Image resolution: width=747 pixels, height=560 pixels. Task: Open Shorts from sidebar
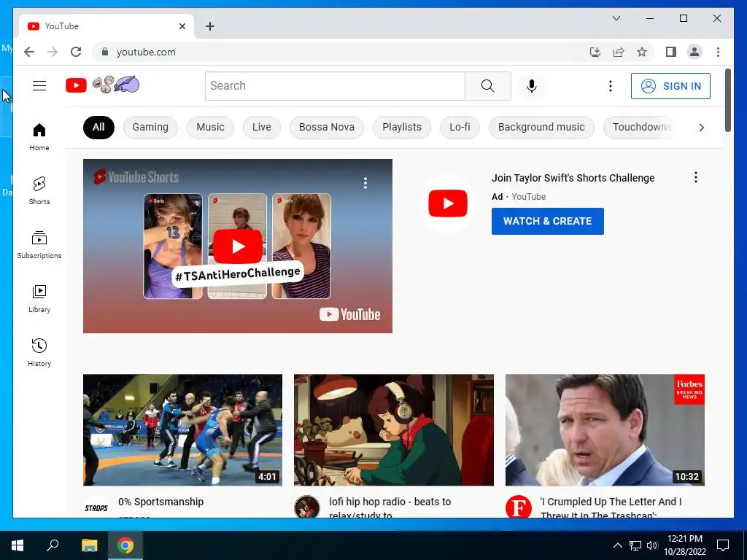tap(39, 190)
